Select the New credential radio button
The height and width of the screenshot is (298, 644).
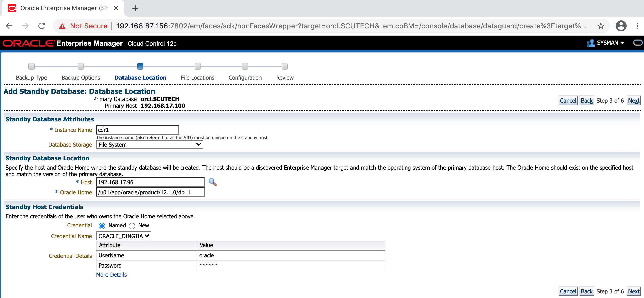[132, 226]
